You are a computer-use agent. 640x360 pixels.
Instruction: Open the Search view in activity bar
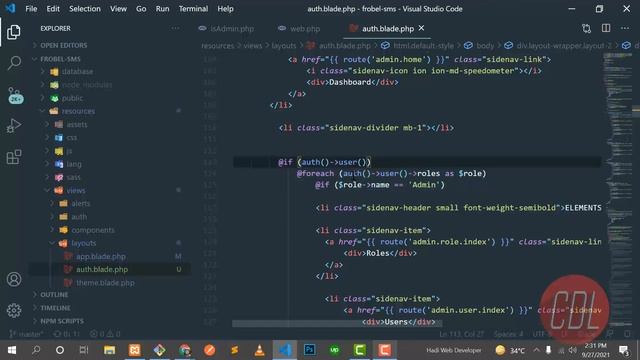pyautogui.click(x=14, y=63)
